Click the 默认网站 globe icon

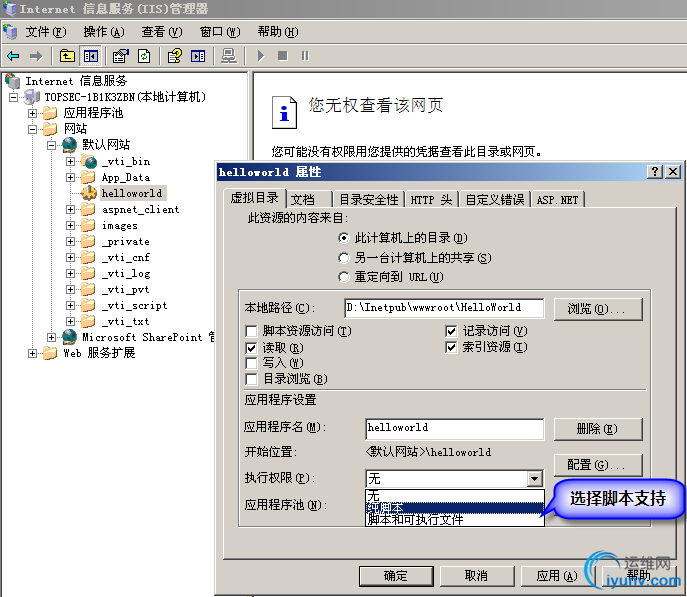point(70,145)
